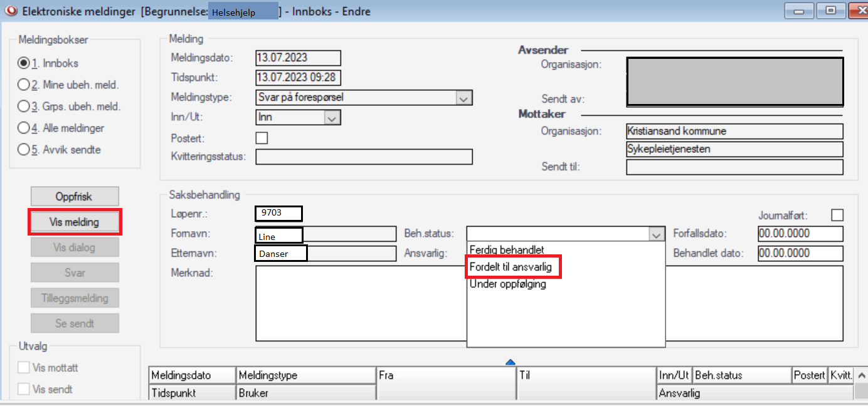868x406 pixels.
Task: Click the Elektroniske meldinger app icon
Action: (11, 11)
